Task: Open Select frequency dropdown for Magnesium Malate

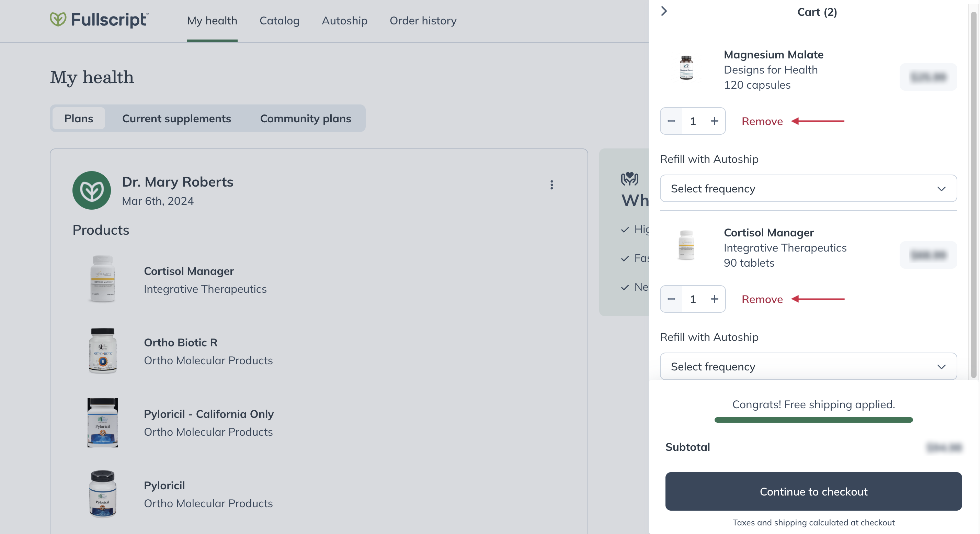Action: tap(808, 189)
